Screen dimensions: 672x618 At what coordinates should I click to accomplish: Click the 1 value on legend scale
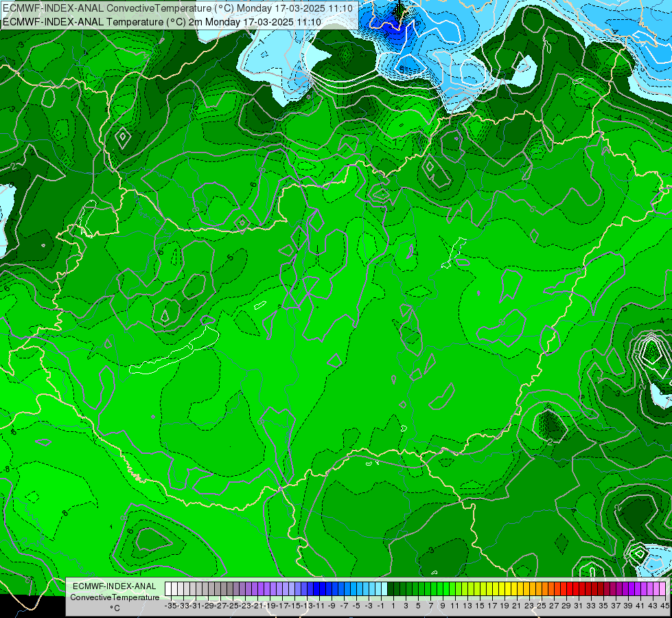pyautogui.click(x=393, y=606)
